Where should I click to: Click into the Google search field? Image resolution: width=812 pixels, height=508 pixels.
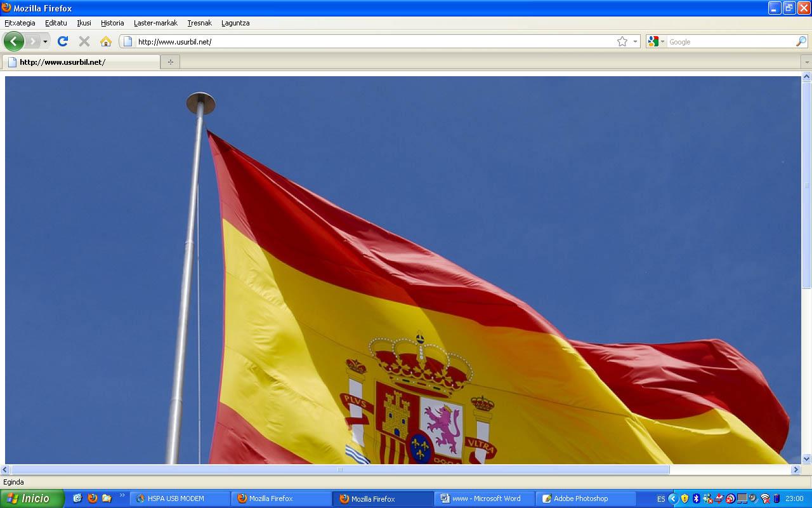point(730,41)
